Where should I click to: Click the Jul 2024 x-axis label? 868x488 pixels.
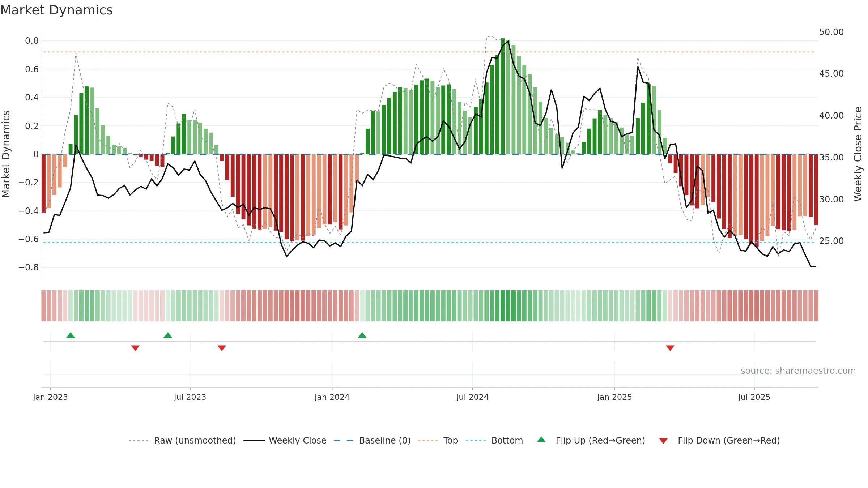point(472,397)
